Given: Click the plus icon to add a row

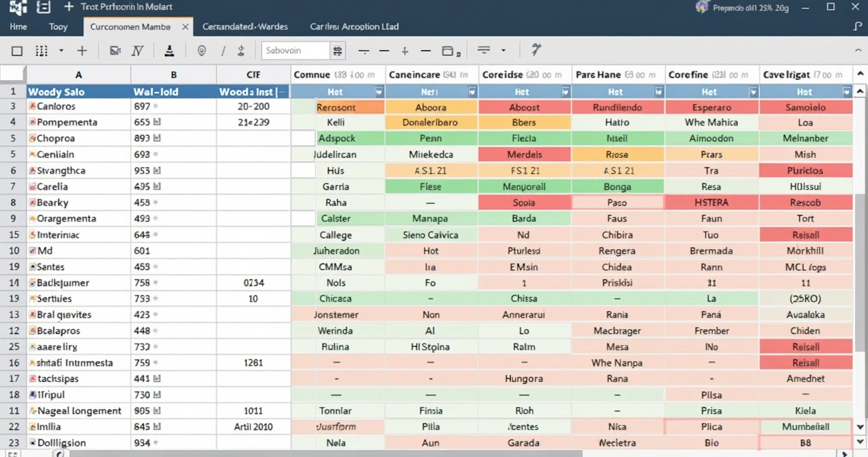Looking at the screenshot, I should (x=83, y=50).
